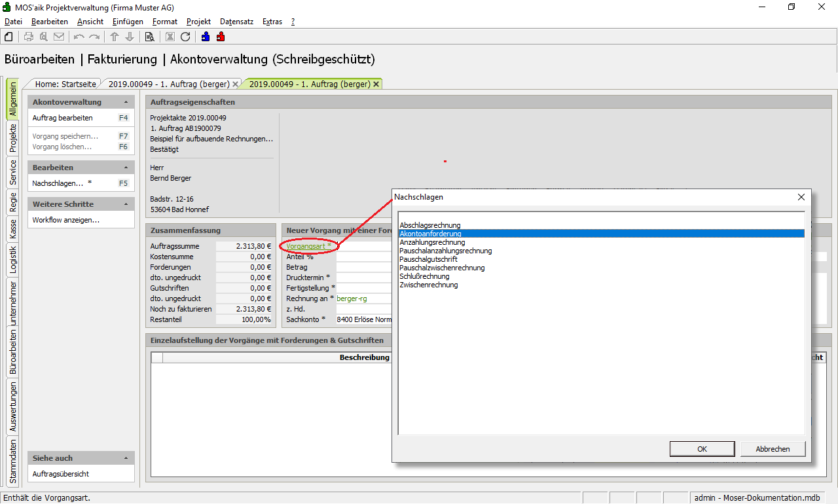The height and width of the screenshot is (504, 838).
Task: Switch to the Home: Startseite tab
Action: click(65, 84)
